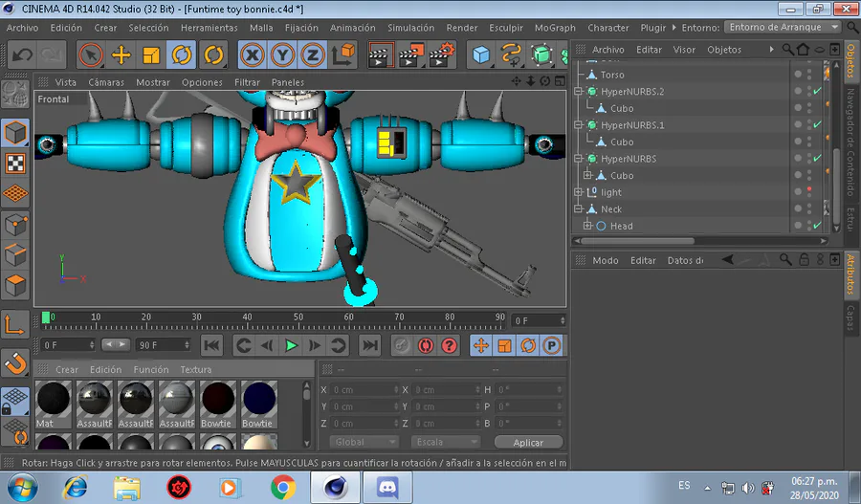This screenshot has height=504, width=861.
Task: Switch to Polygons mode
Action: tap(15, 286)
